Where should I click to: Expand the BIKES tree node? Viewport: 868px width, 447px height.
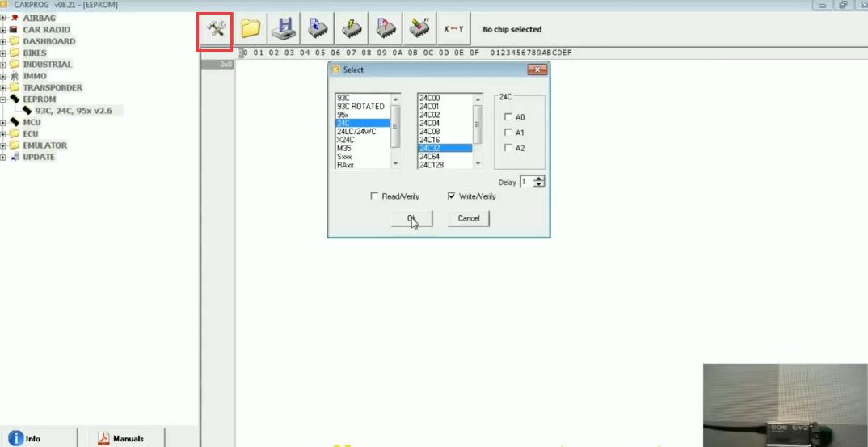pos(3,53)
